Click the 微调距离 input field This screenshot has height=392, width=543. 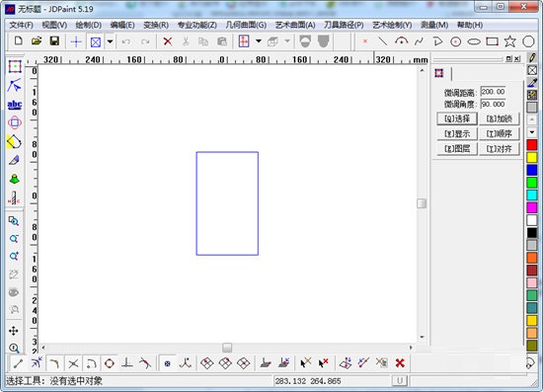click(x=493, y=92)
